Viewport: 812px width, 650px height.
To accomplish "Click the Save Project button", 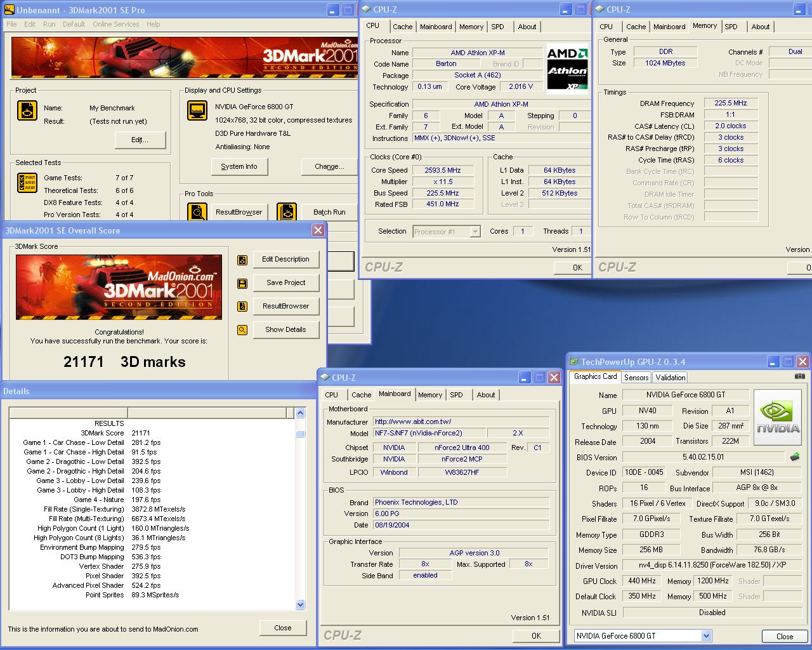I will pos(285,282).
